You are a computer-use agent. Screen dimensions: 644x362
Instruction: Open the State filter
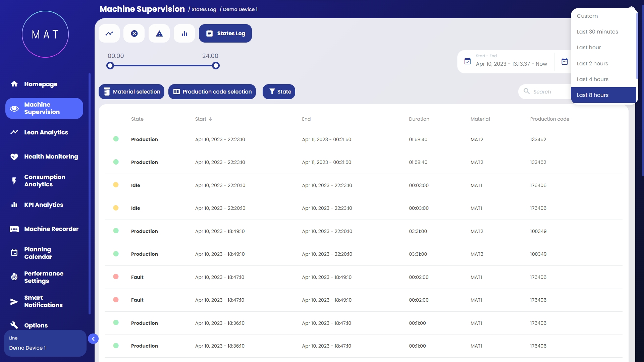pyautogui.click(x=279, y=92)
